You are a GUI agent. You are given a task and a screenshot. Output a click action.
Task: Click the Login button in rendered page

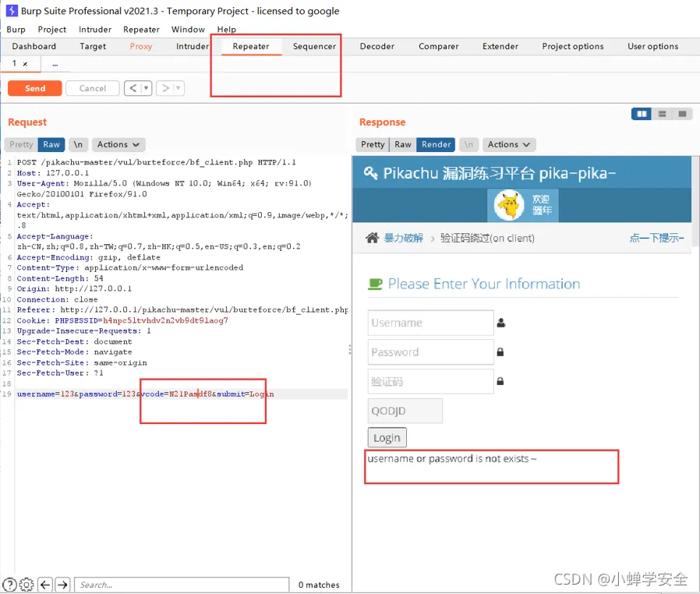click(387, 438)
